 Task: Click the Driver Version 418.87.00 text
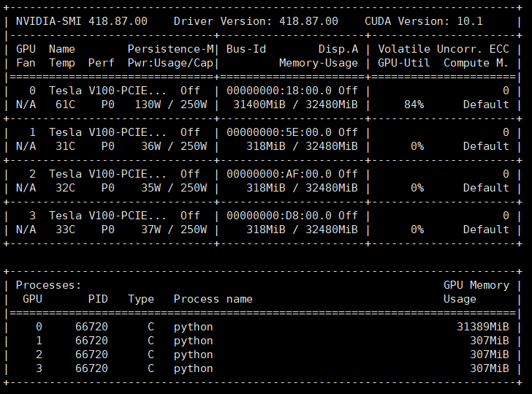pos(256,21)
